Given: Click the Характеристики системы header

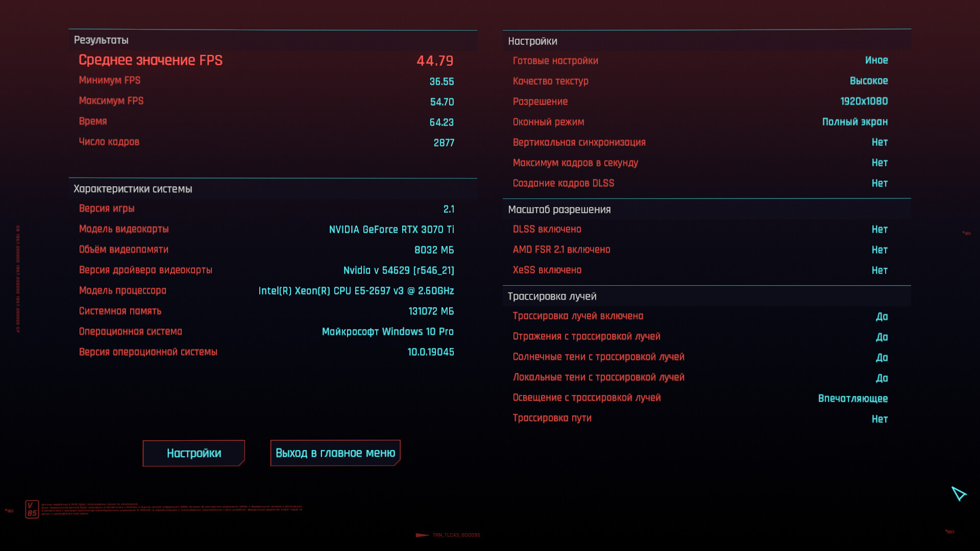Looking at the screenshot, I should pyautogui.click(x=133, y=189).
